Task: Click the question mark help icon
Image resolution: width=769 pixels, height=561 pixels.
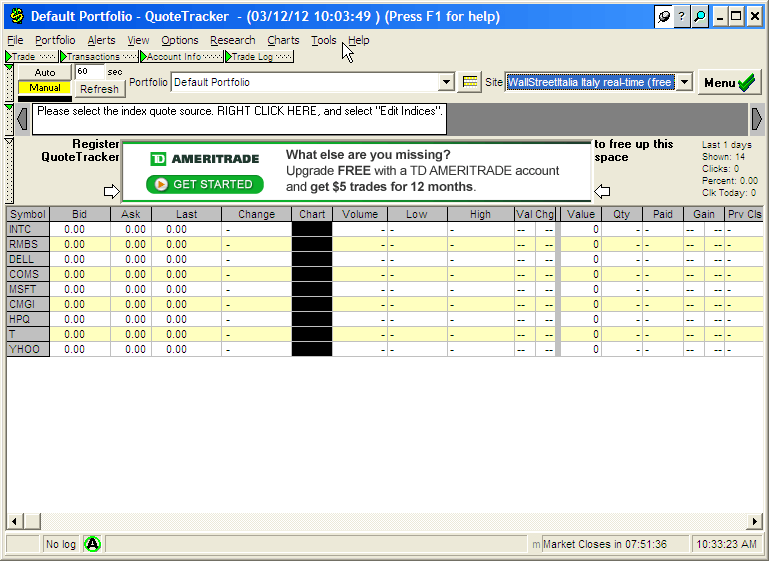Action: point(681,17)
